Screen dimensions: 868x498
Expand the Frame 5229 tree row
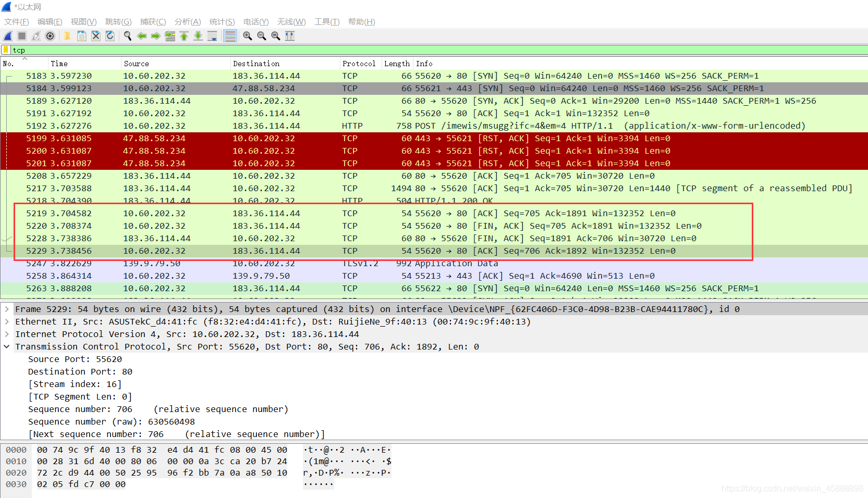(7, 309)
